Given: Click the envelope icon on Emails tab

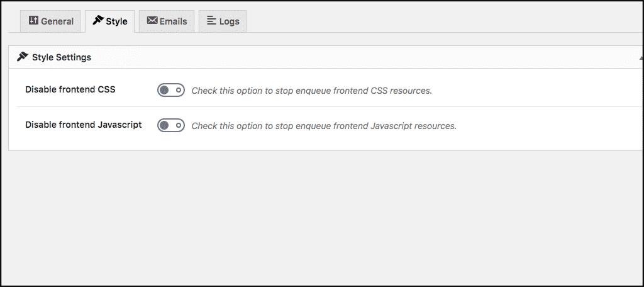Looking at the screenshot, I should (x=152, y=21).
